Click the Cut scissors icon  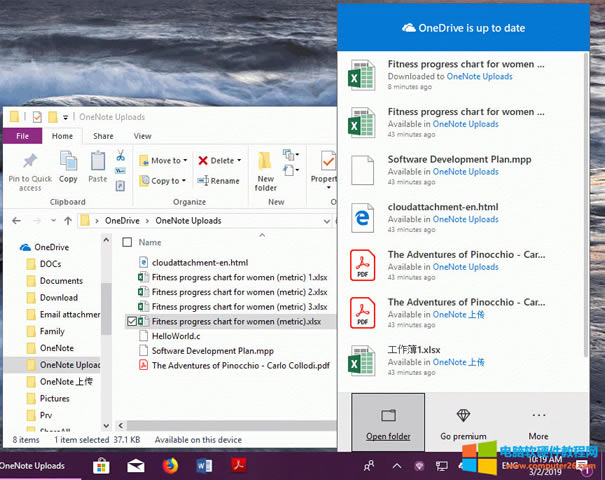point(120,156)
